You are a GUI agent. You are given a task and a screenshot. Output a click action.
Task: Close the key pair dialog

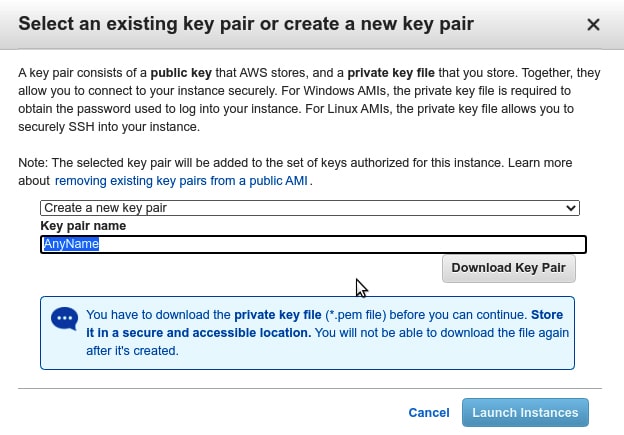pyautogui.click(x=593, y=24)
